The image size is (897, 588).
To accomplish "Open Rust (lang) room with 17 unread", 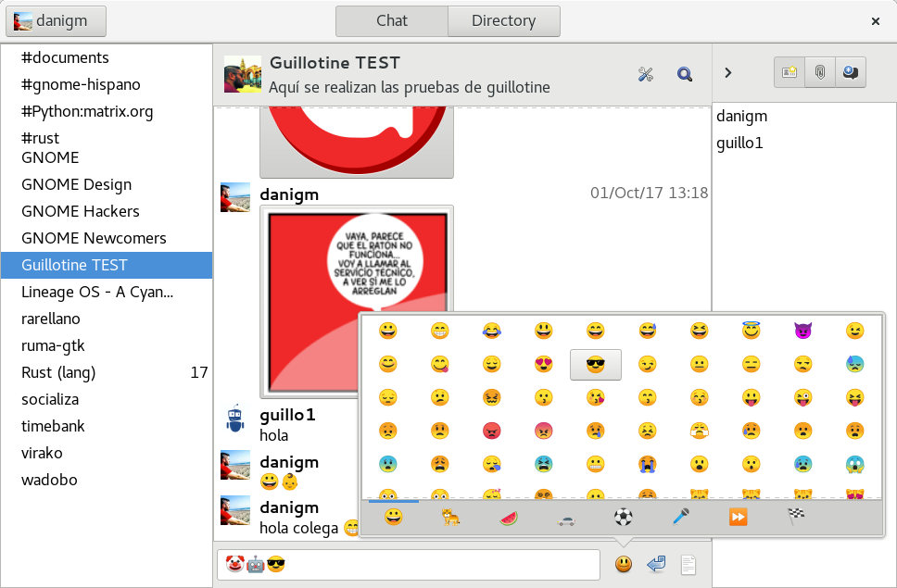I will 107,372.
